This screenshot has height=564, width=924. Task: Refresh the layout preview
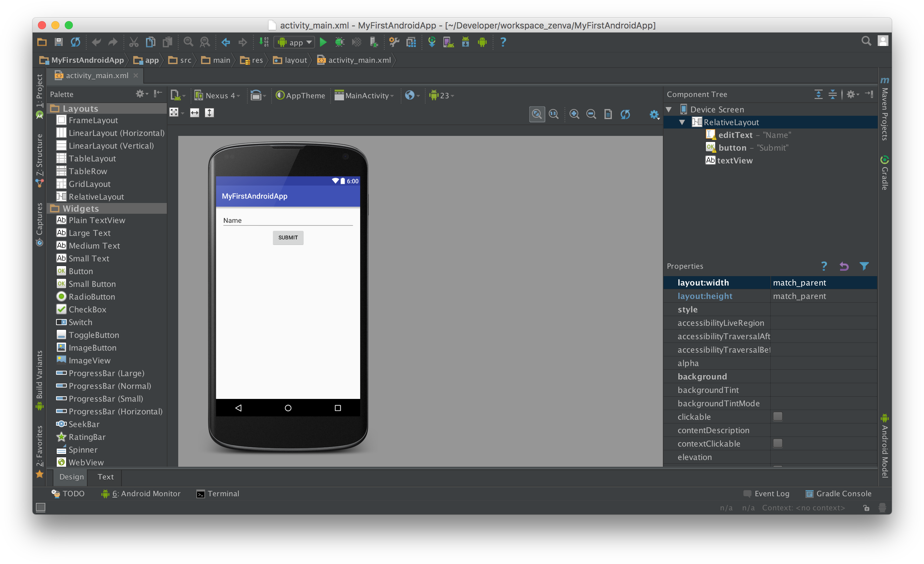click(x=626, y=114)
